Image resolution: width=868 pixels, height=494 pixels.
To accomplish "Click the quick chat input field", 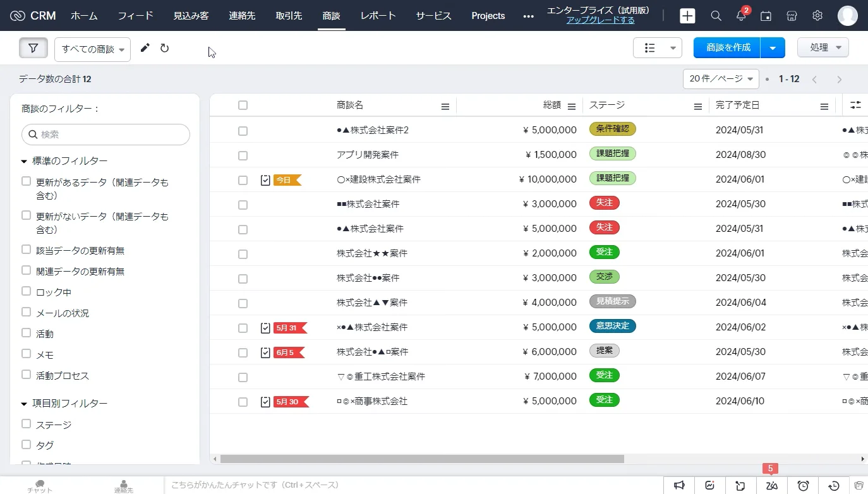I will pos(414,485).
